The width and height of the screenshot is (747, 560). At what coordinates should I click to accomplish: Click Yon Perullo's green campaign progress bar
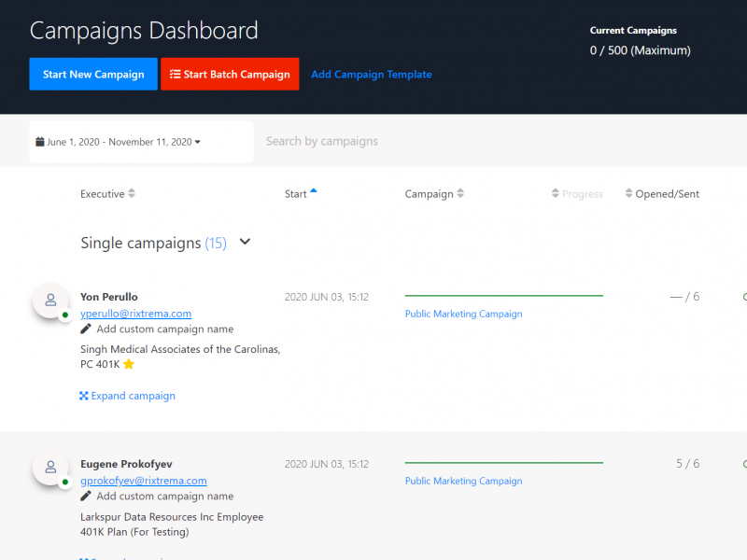pyautogui.click(x=503, y=296)
